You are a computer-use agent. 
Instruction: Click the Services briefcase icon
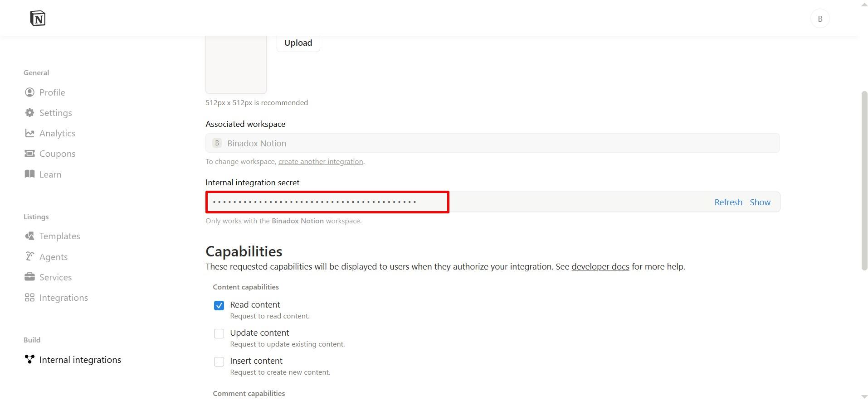29,277
